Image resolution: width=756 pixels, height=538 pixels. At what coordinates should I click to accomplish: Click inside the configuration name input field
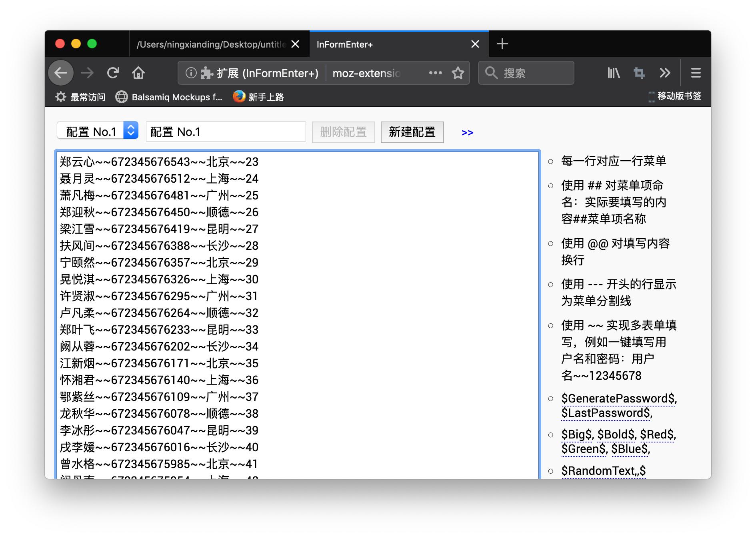pyautogui.click(x=225, y=131)
